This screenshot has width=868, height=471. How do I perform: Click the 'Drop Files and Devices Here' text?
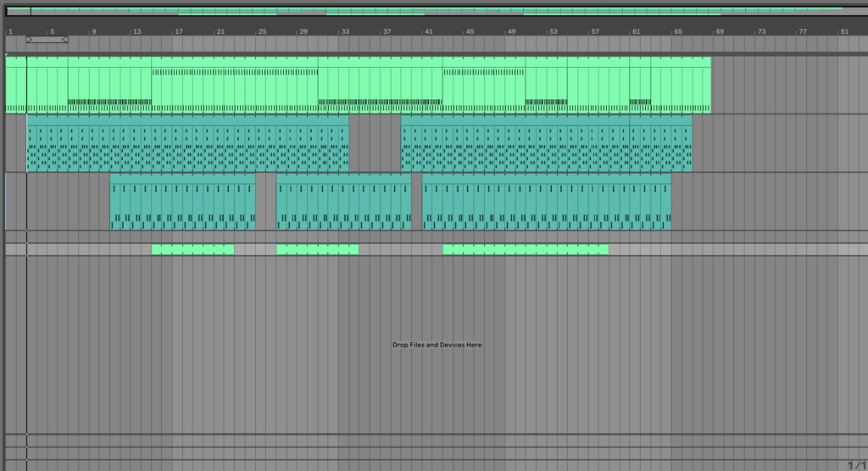pyautogui.click(x=437, y=345)
